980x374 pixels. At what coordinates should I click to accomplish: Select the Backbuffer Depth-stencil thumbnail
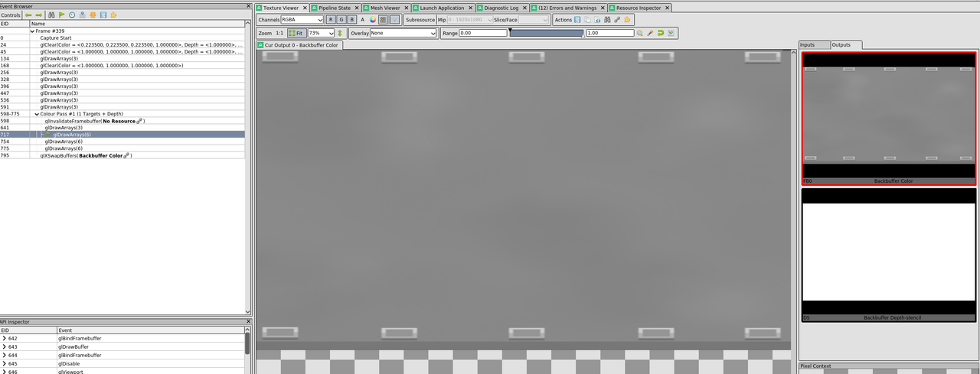click(889, 255)
